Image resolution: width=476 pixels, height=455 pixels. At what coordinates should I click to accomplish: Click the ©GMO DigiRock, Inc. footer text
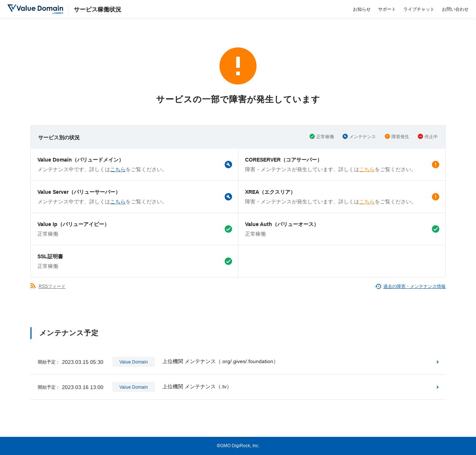point(238,446)
